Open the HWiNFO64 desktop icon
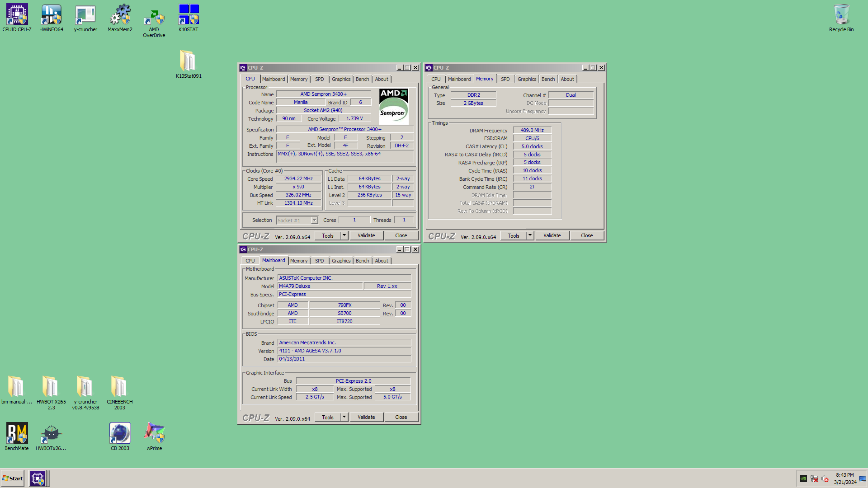 51,18
